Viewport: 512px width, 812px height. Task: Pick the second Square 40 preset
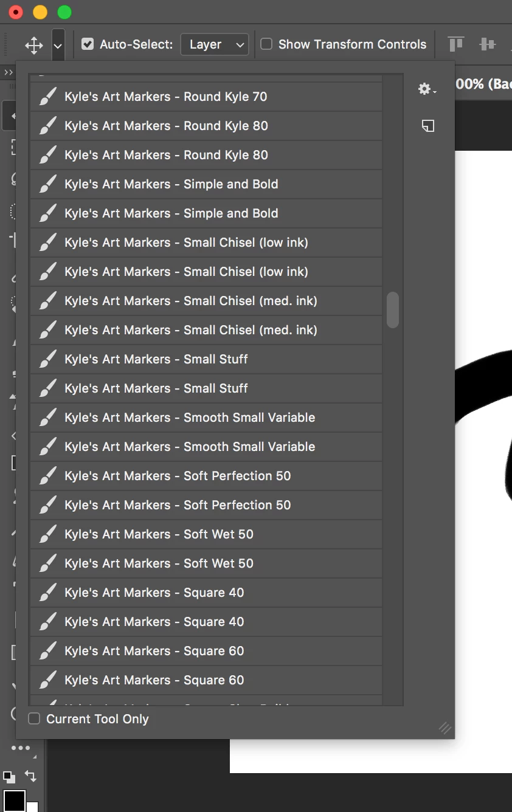[x=206, y=622]
